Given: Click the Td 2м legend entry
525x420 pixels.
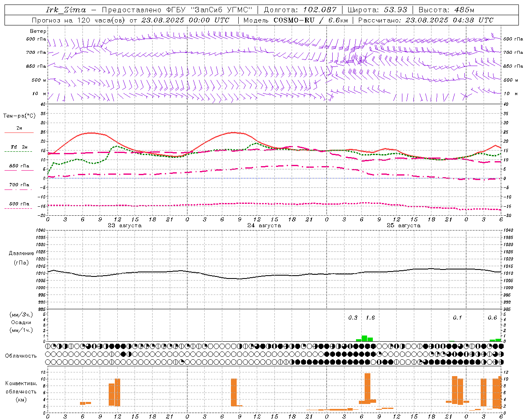Looking at the screenshot, I should coord(19,147).
